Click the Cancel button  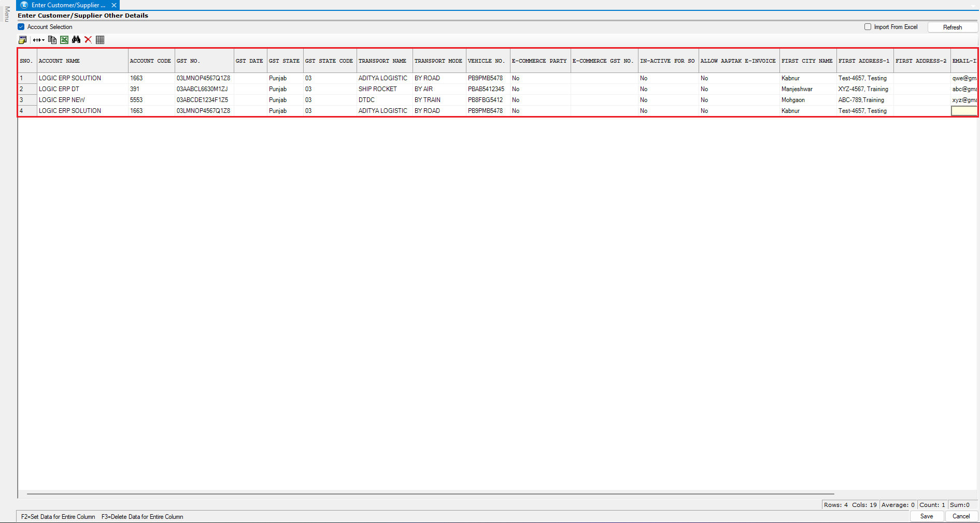pos(961,516)
